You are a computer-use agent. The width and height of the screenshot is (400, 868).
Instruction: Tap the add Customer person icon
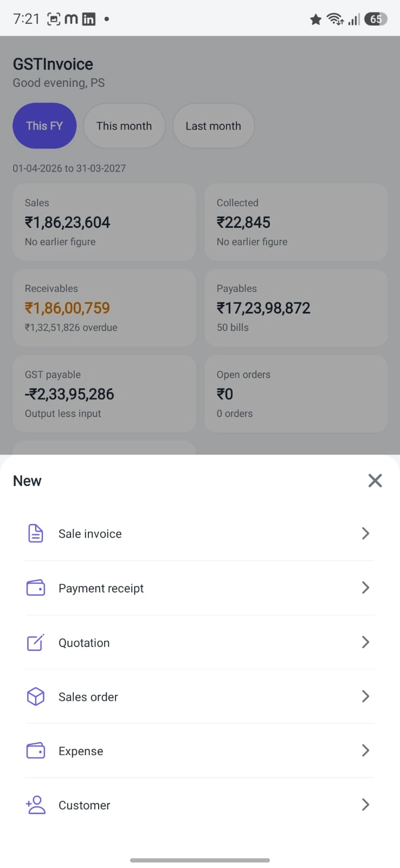[x=36, y=805]
